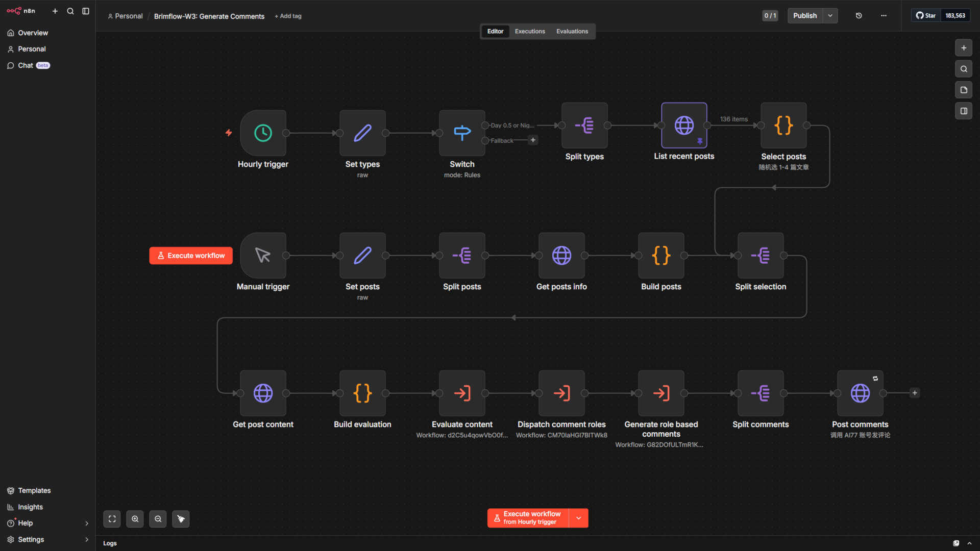Click the Hourly trigger clock node
Screen dimensions: 980x551
point(263,133)
